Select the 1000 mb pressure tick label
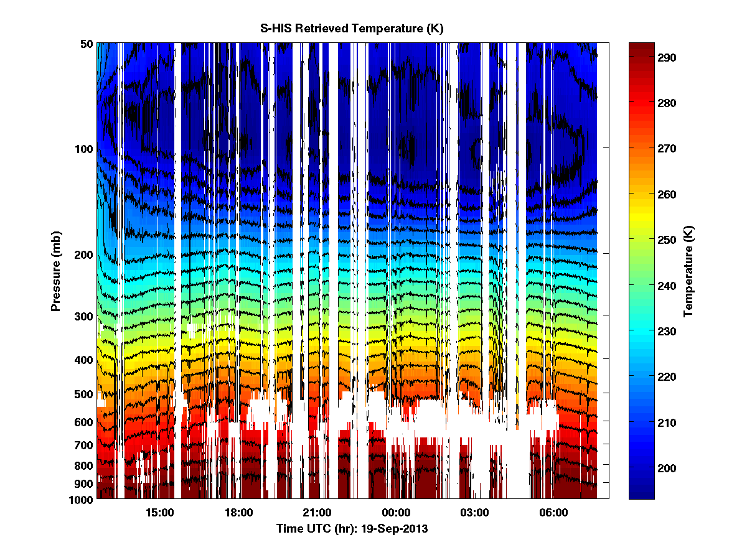Viewport: 747px width, 560px height. pos(82,499)
